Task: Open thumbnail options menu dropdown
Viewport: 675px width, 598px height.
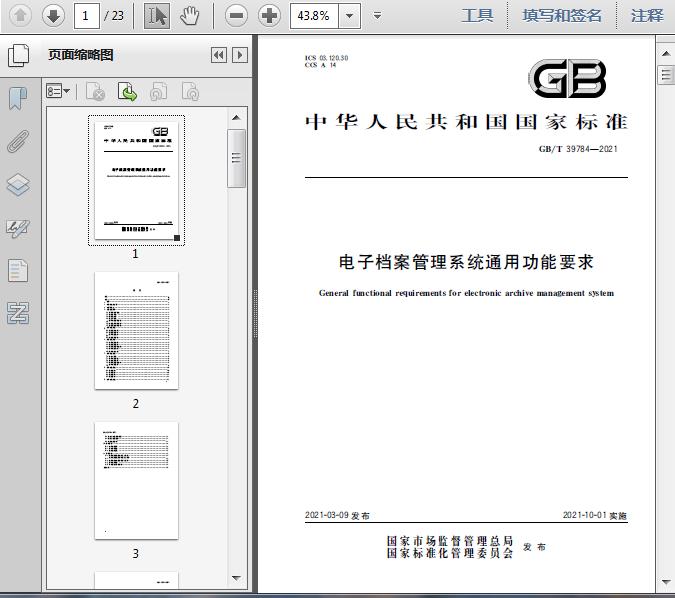Action: [58, 91]
